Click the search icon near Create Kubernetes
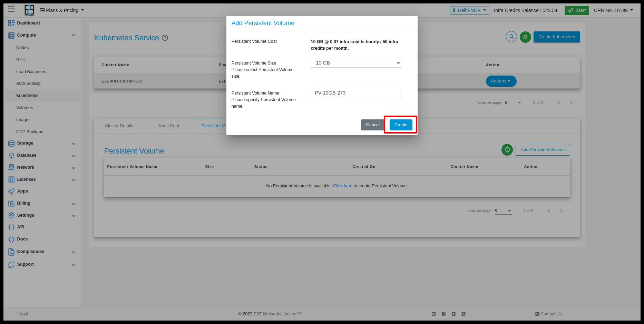Viewport: 644px width, 324px height. click(511, 37)
